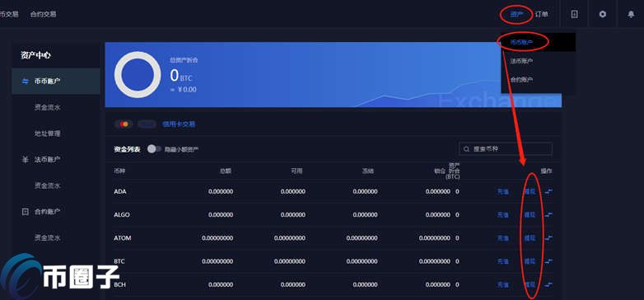The height and width of the screenshot is (300, 644).
Task: Click the mobile app download icon
Action: click(x=575, y=14)
